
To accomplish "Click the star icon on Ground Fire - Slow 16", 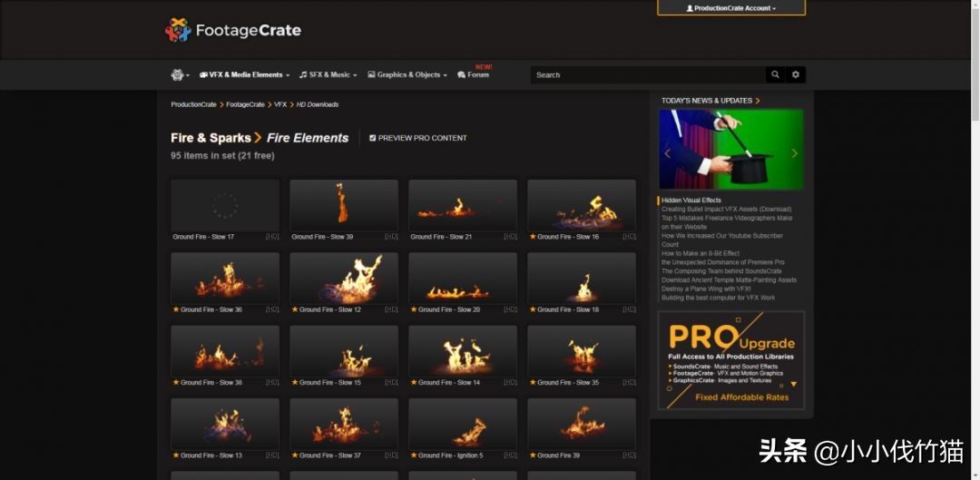I will 533,237.
